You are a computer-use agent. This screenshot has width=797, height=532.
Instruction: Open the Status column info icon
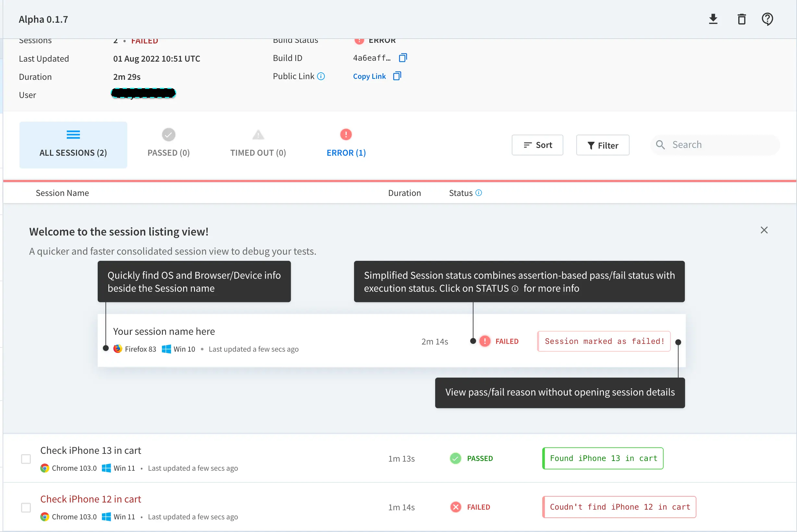(479, 193)
